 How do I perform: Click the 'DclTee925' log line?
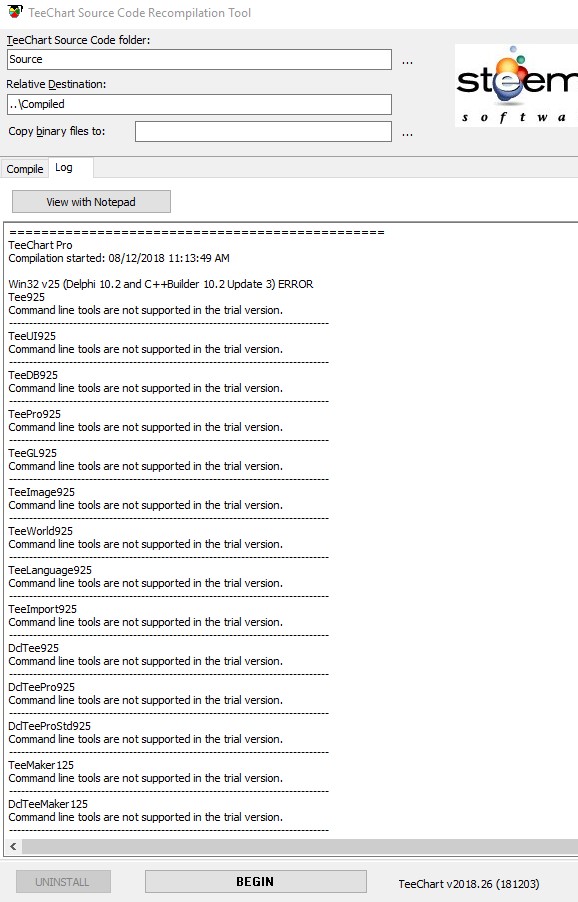point(33,648)
